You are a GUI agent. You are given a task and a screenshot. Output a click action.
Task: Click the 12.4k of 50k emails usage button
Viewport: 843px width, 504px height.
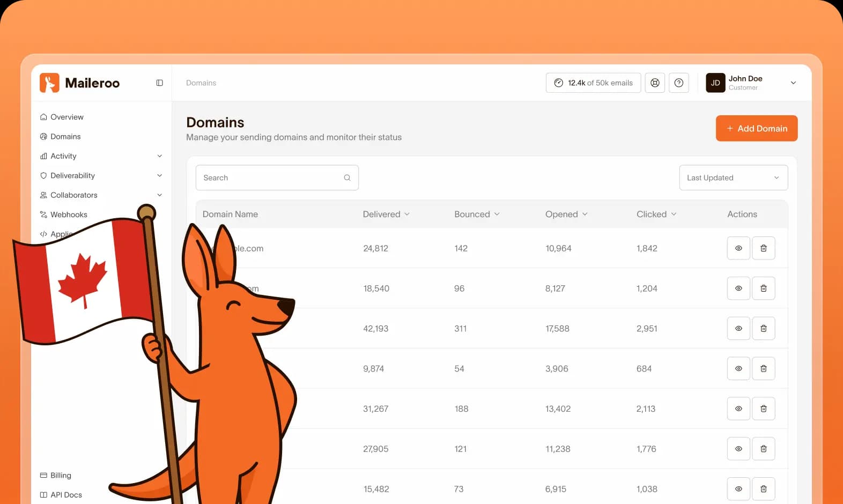tap(593, 83)
